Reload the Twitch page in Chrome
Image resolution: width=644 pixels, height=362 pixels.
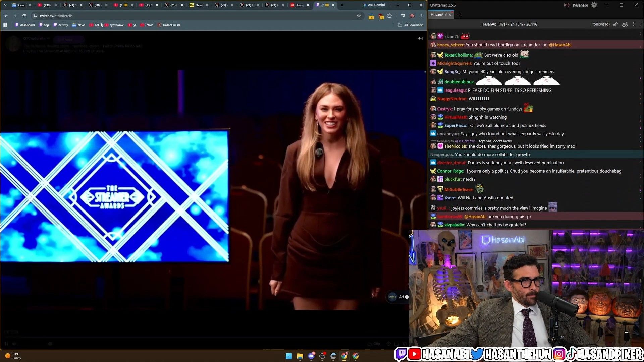pyautogui.click(x=24, y=16)
